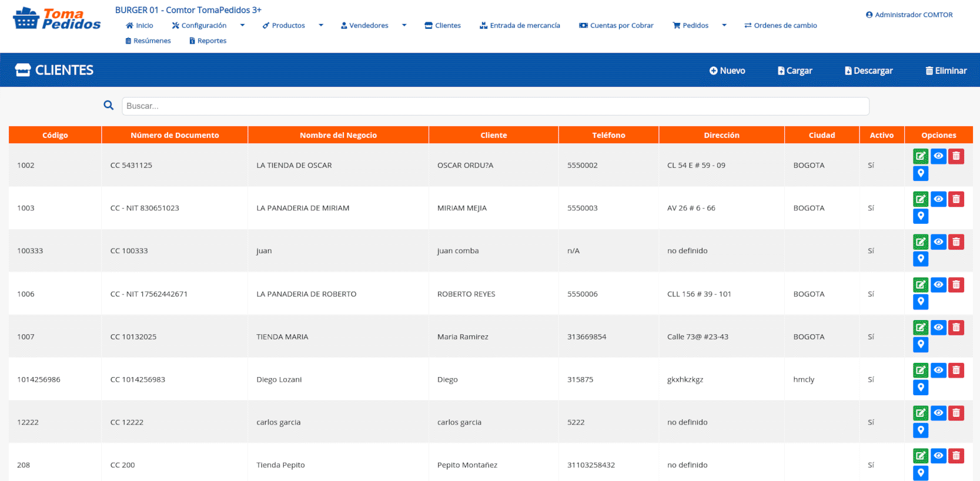Delete client 1002 with red trash icon
The image size is (980, 481).
coord(956,156)
